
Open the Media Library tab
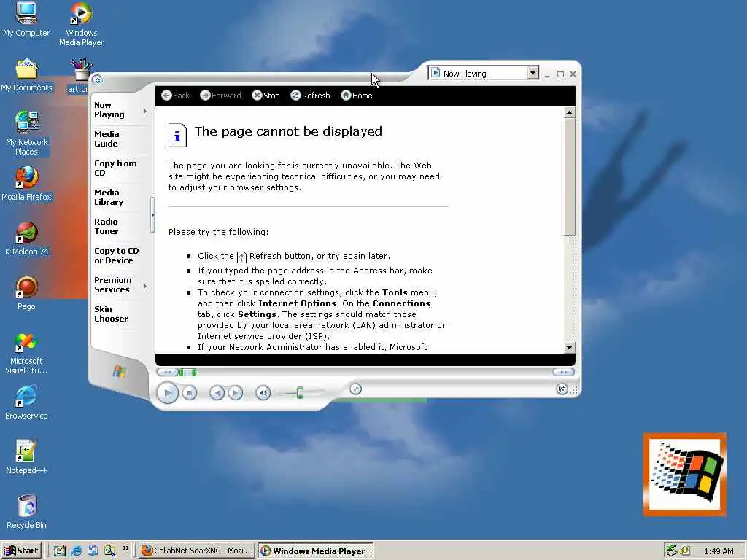click(x=109, y=197)
